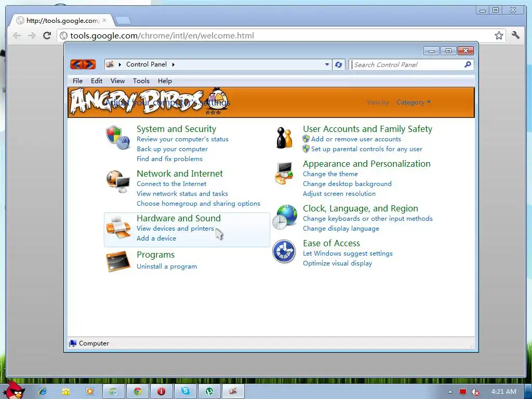This screenshot has height=399, width=532.
Task: Expand address bar history dropdown arrow
Action: pos(327,64)
